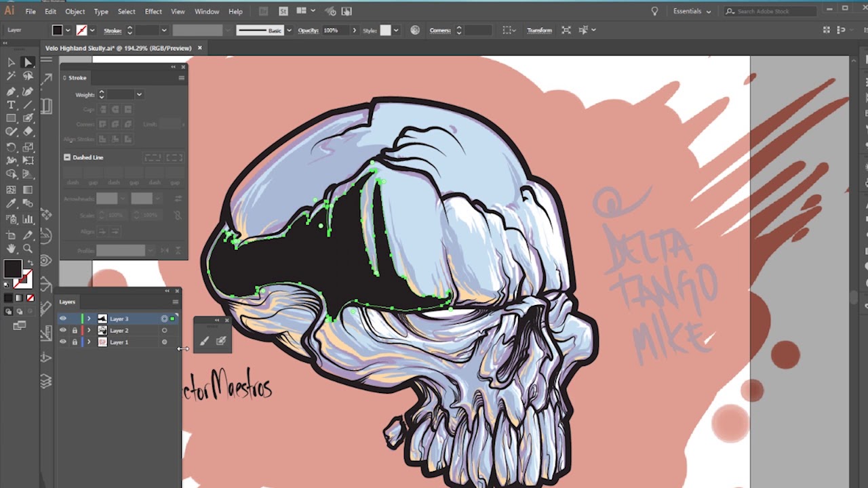Open Stroke panel Weight dropdown
868x488 pixels.
point(139,95)
